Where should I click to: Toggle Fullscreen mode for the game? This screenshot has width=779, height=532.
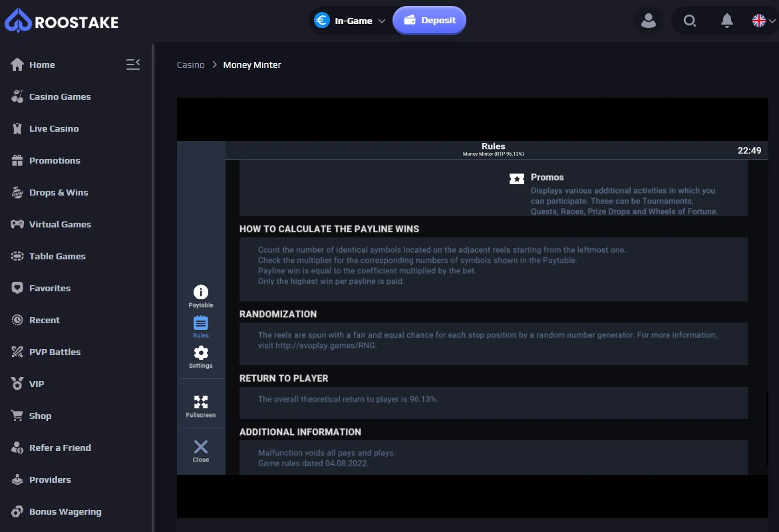(x=201, y=406)
